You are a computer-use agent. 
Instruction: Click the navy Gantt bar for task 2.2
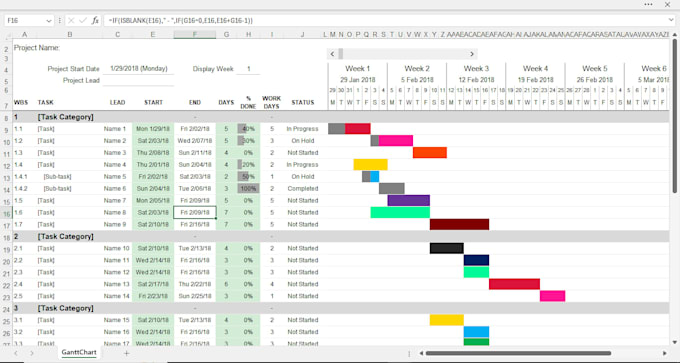[x=476, y=260]
